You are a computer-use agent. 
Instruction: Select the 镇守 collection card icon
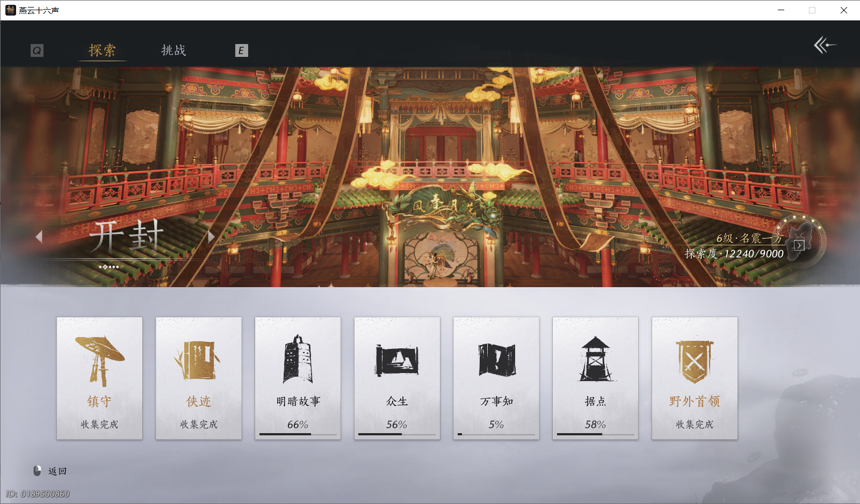(99, 359)
